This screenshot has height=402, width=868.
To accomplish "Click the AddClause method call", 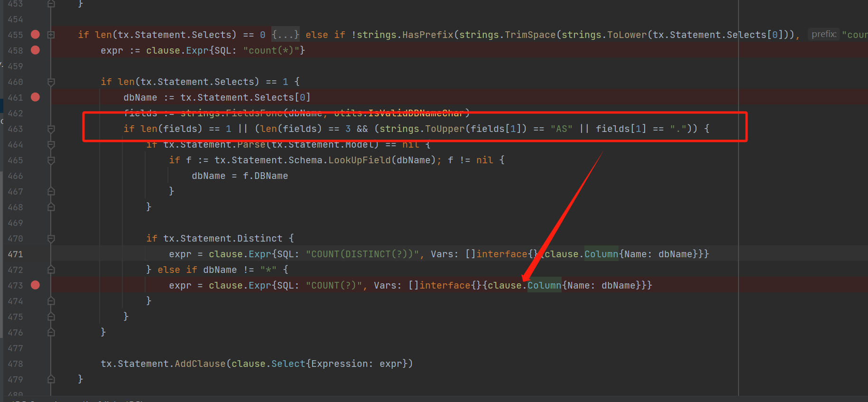I will tap(200, 364).
